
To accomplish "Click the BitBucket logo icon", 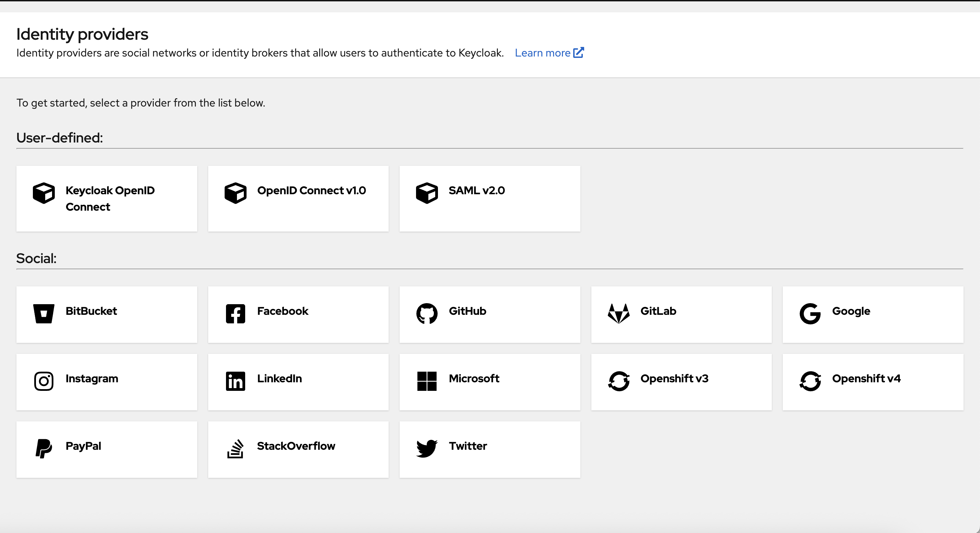I will coord(44,314).
